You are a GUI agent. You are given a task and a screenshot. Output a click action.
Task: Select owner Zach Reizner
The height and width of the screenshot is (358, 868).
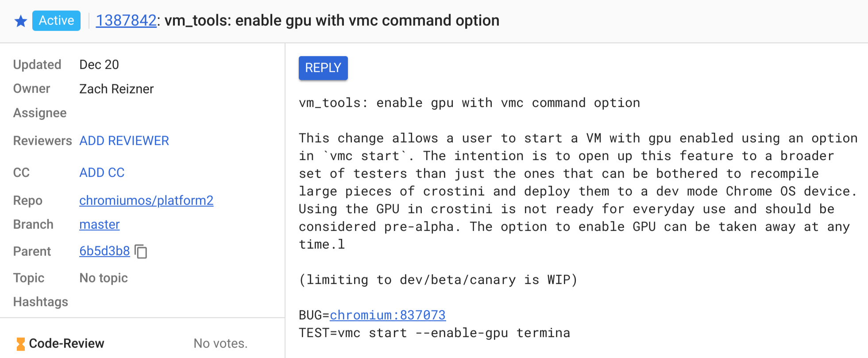pos(116,89)
